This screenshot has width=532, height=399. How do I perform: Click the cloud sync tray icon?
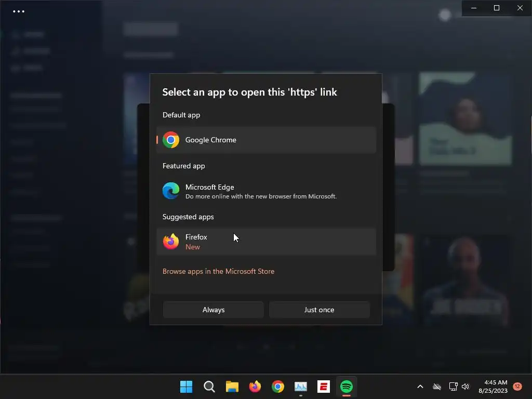pos(437,387)
